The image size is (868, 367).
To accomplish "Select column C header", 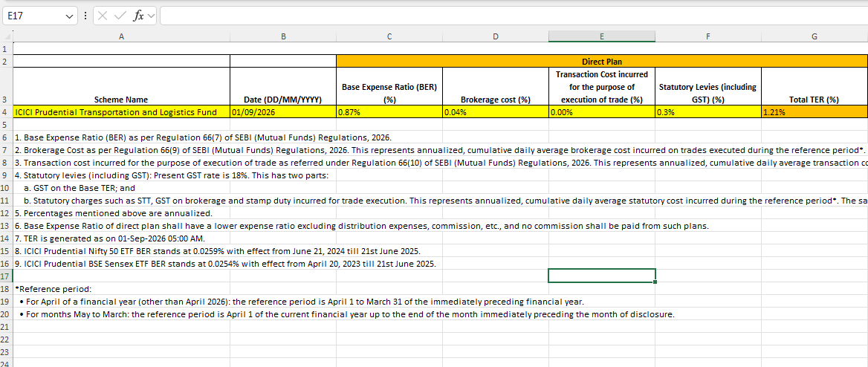I will [x=389, y=36].
